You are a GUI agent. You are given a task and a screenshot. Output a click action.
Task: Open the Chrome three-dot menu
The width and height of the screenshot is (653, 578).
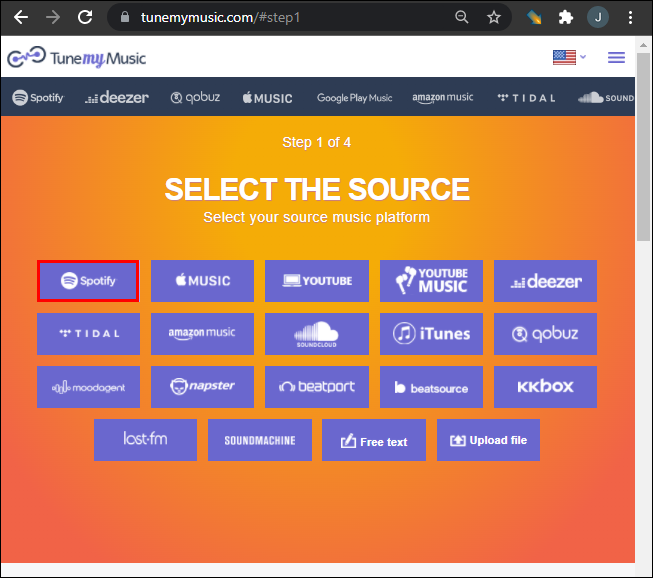click(x=630, y=17)
